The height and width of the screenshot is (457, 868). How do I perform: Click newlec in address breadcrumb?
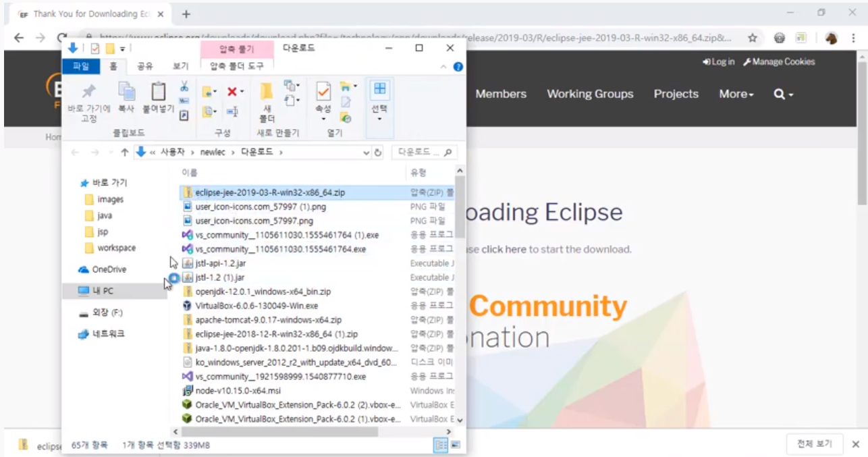[211, 153]
